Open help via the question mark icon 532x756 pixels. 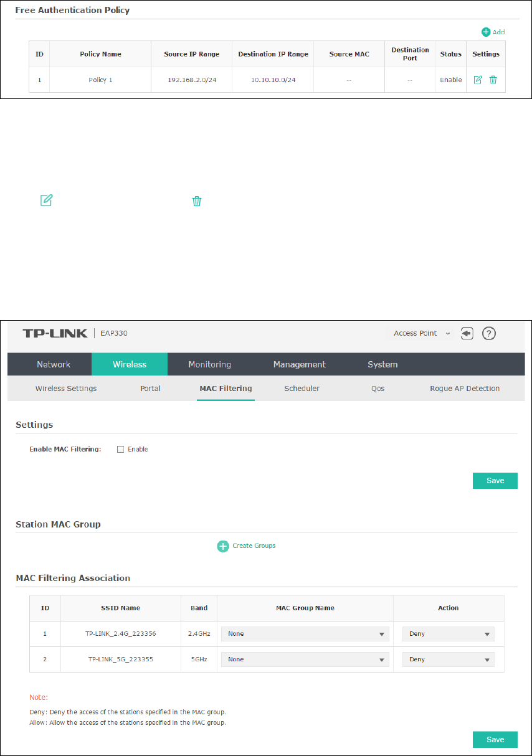(489, 333)
